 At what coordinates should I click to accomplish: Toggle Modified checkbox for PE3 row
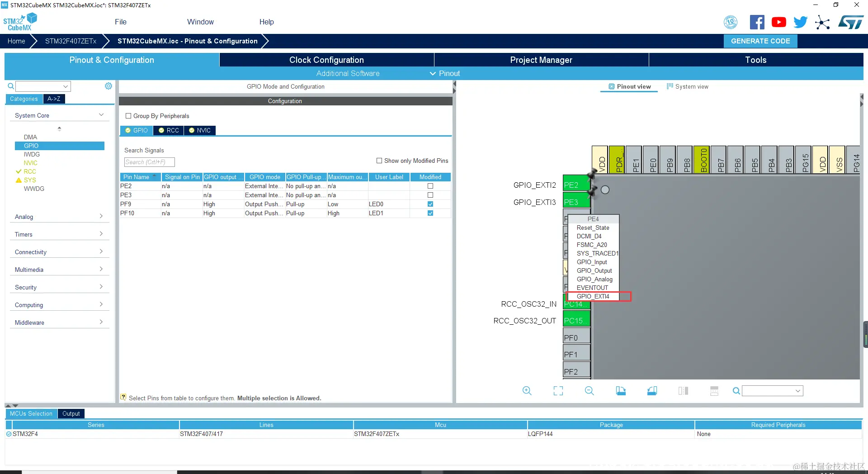pyautogui.click(x=430, y=195)
